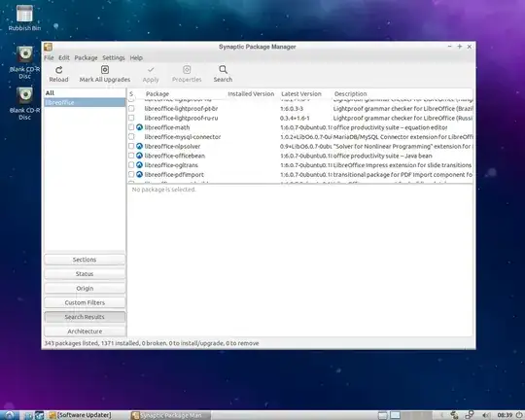This screenshot has width=525, height=420.
Task: Sort by Installed Version column header
Action: (251, 93)
